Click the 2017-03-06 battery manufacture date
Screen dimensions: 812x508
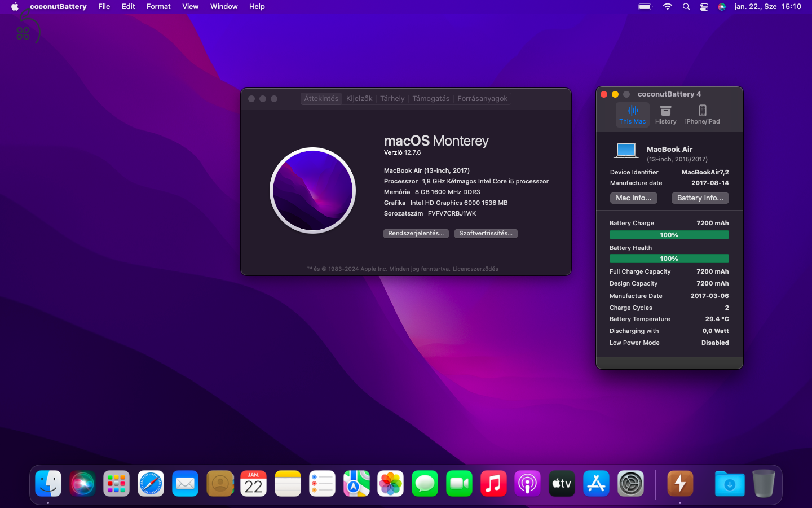[x=709, y=296]
